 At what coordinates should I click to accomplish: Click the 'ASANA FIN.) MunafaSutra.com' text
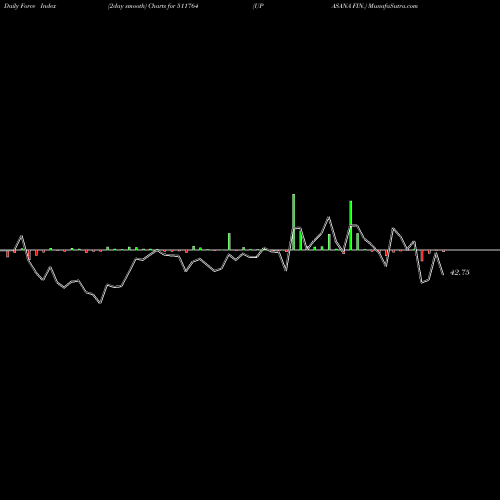374,6
